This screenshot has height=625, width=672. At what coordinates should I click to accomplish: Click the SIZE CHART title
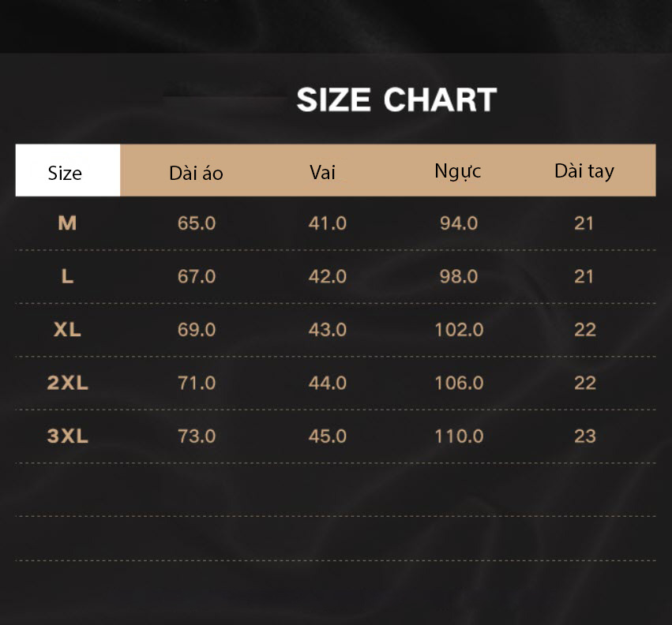pos(396,99)
